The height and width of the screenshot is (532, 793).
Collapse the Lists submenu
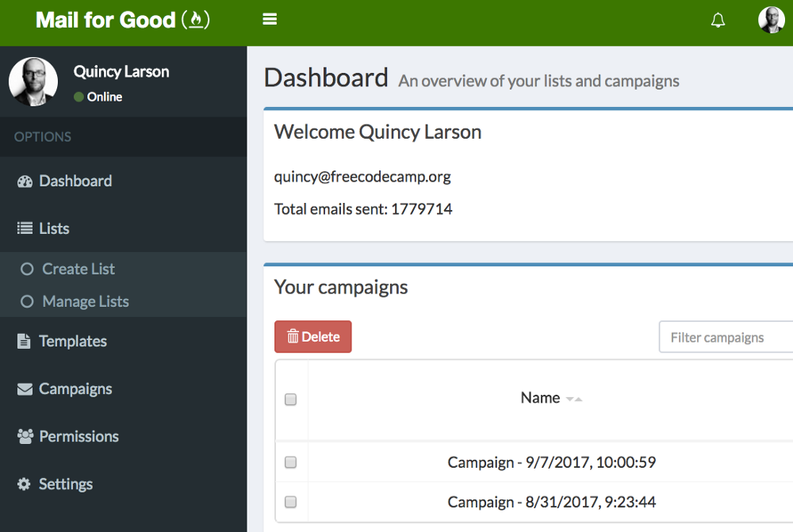54,229
